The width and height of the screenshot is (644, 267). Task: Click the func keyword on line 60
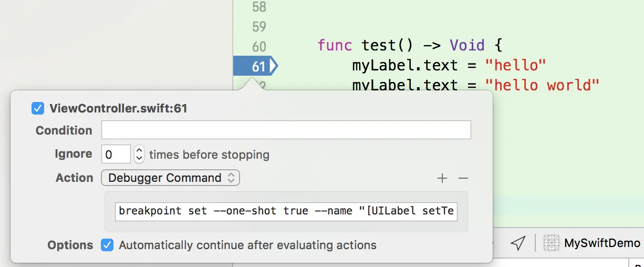click(x=335, y=45)
